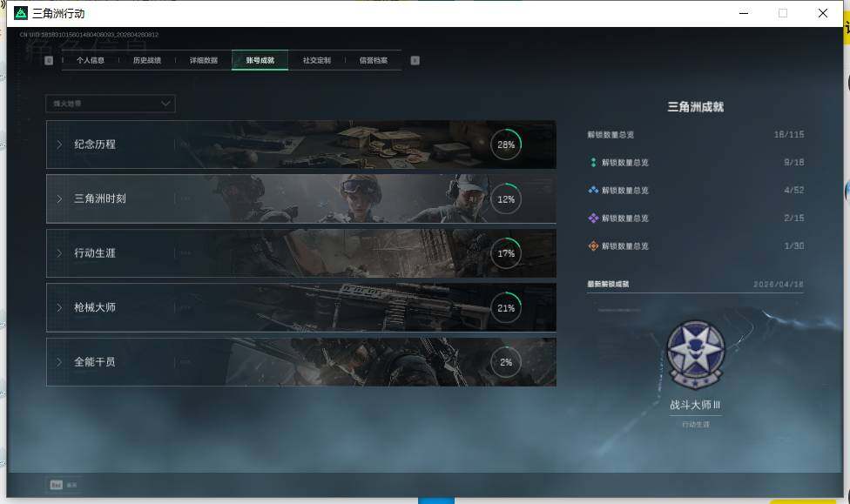Click the 17% progress ring on 行动生涯
The height and width of the screenshot is (504, 850).
506,253
